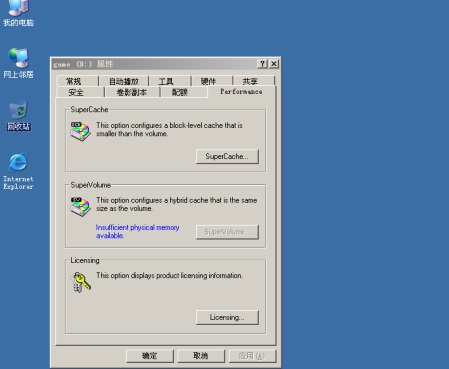Click the Licensing key icon

coord(80,282)
